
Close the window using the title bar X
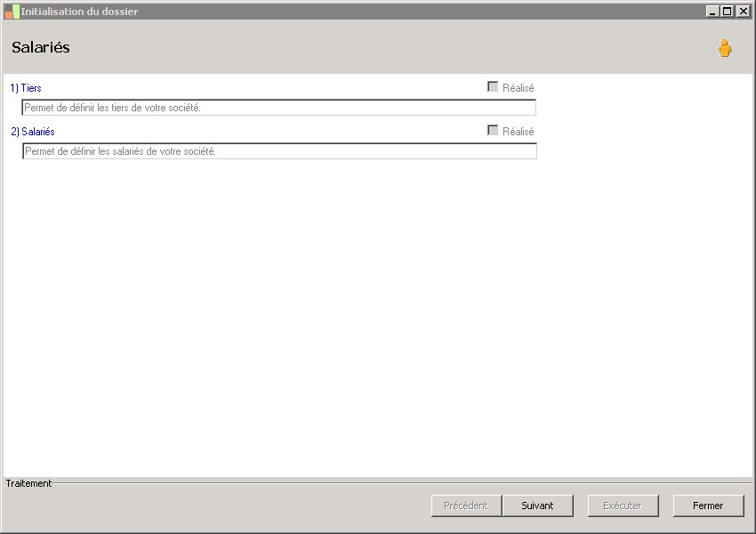pyautogui.click(x=743, y=11)
